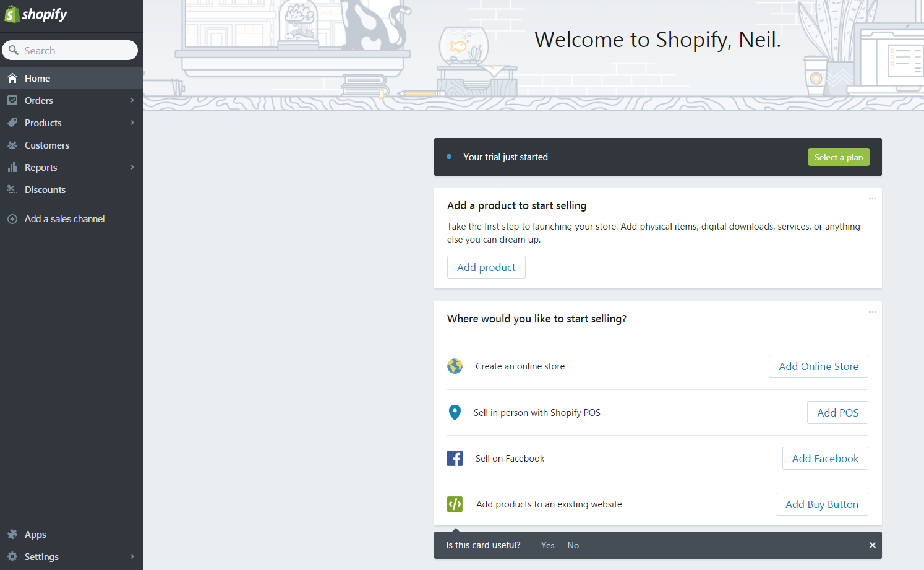This screenshot has height=570, width=924.
Task: Click the Add Buy Button button
Action: (822, 504)
